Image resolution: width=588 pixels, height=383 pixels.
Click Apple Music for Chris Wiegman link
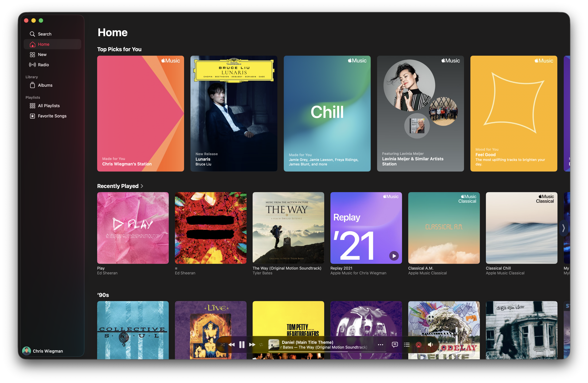(358, 273)
